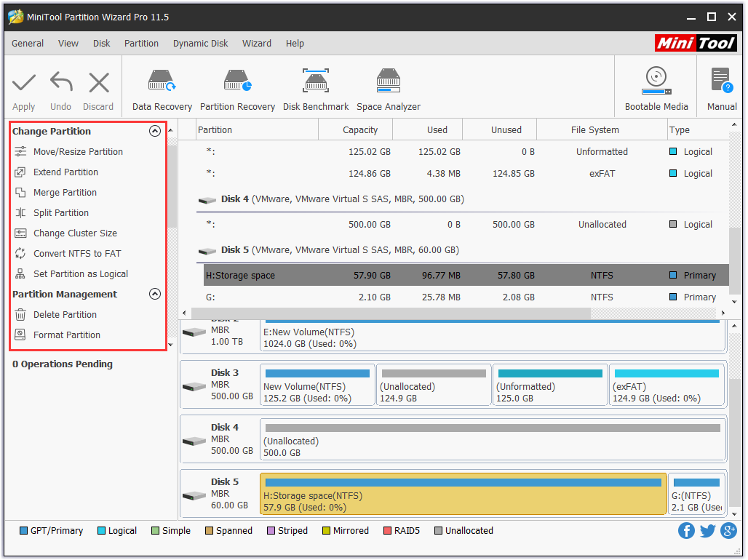Click the Apply checkmark icon

click(x=23, y=82)
